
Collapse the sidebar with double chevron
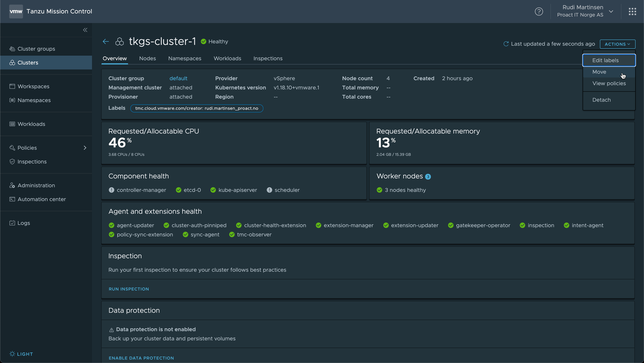[85, 30]
